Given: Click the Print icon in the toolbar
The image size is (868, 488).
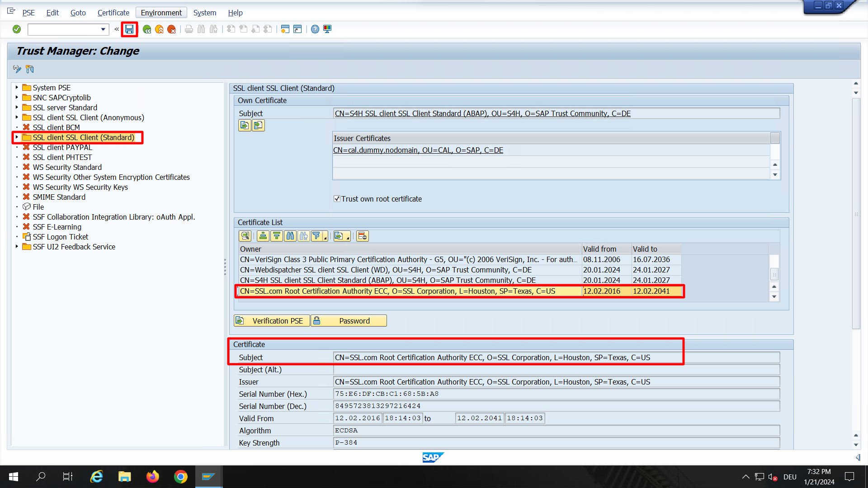Looking at the screenshot, I should pos(189,29).
